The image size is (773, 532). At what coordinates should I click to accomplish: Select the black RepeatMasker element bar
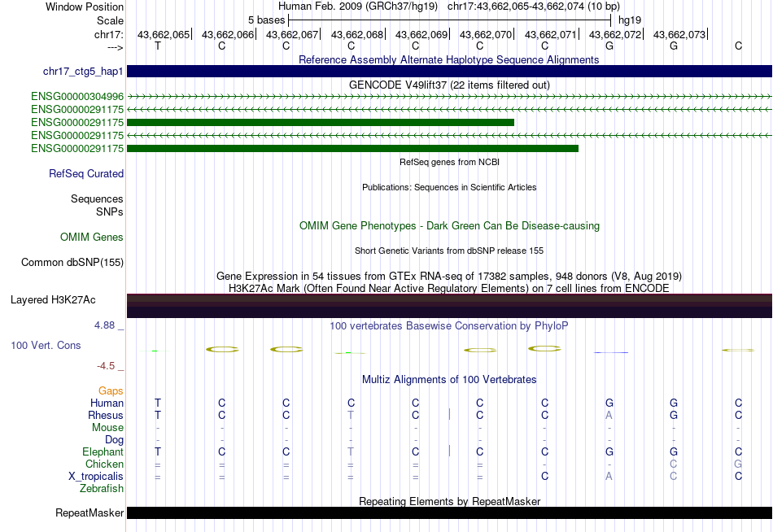(x=449, y=512)
